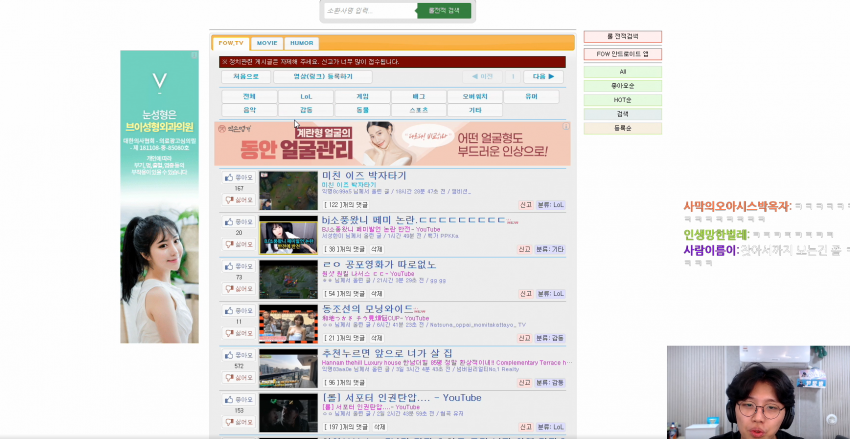Filter by 오버워치 category
The height and width of the screenshot is (439, 850).
(475, 96)
